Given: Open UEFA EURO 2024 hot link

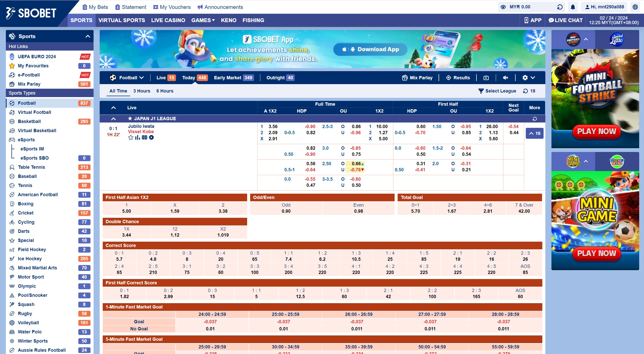Looking at the screenshot, I should [x=50, y=57].
